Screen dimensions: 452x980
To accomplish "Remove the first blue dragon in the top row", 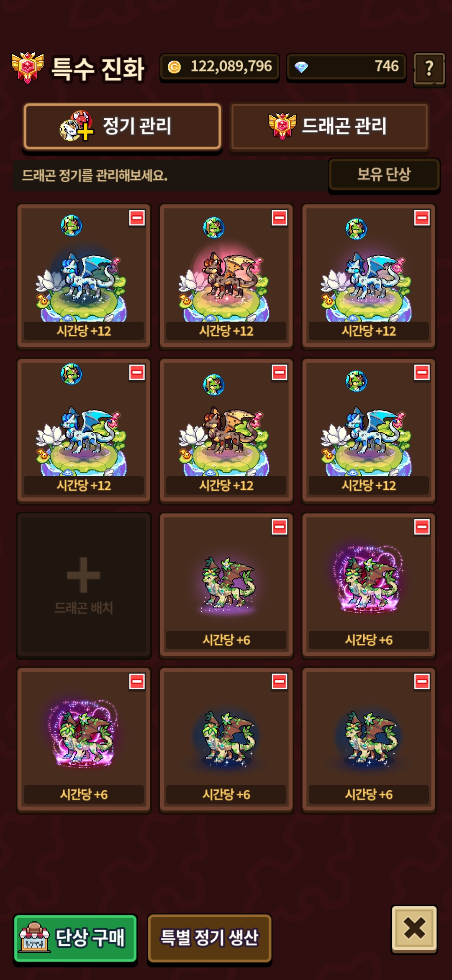I will 137,218.
